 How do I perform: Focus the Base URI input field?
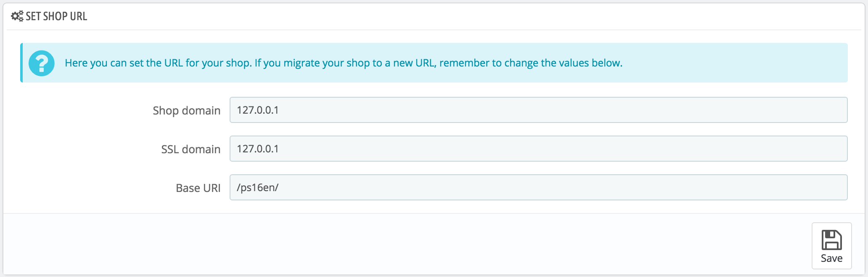point(538,187)
